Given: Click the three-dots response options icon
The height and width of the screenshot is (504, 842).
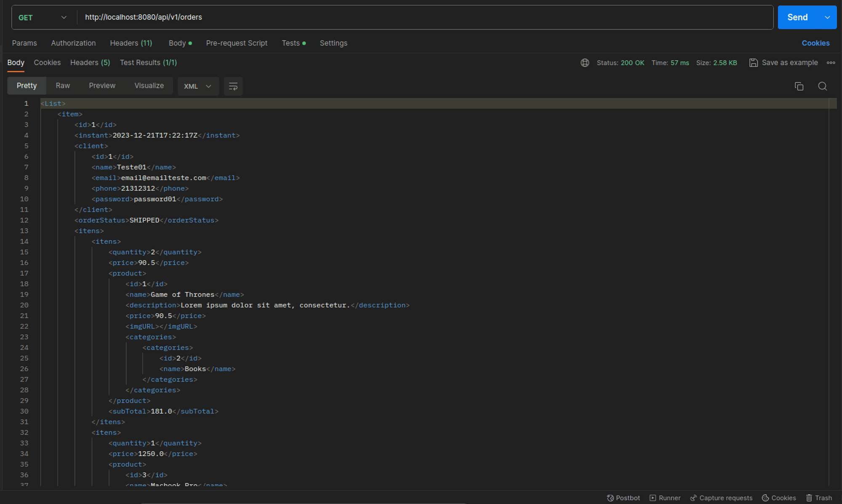Looking at the screenshot, I should 831,63.
